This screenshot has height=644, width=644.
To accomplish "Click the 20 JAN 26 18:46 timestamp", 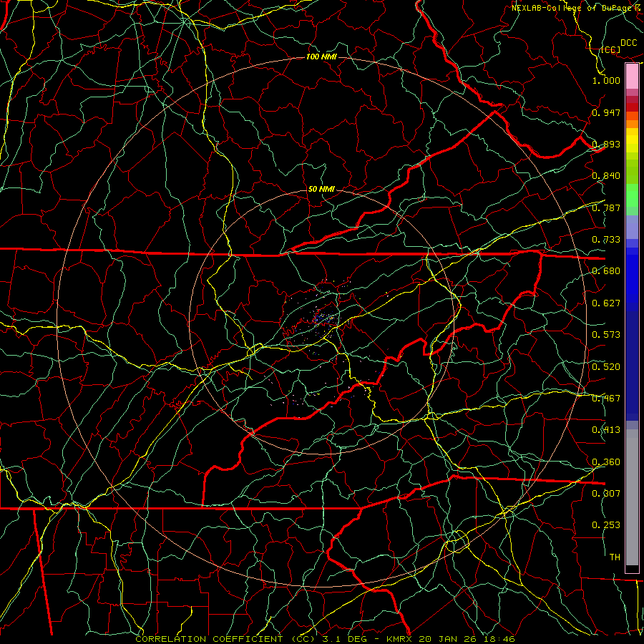I will [467, 639].
